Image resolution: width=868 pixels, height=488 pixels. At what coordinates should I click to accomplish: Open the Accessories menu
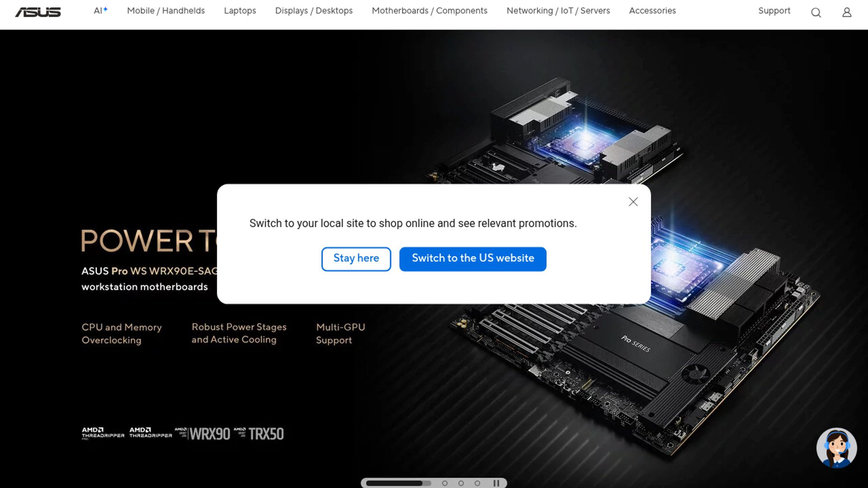[x=652, y=10]
